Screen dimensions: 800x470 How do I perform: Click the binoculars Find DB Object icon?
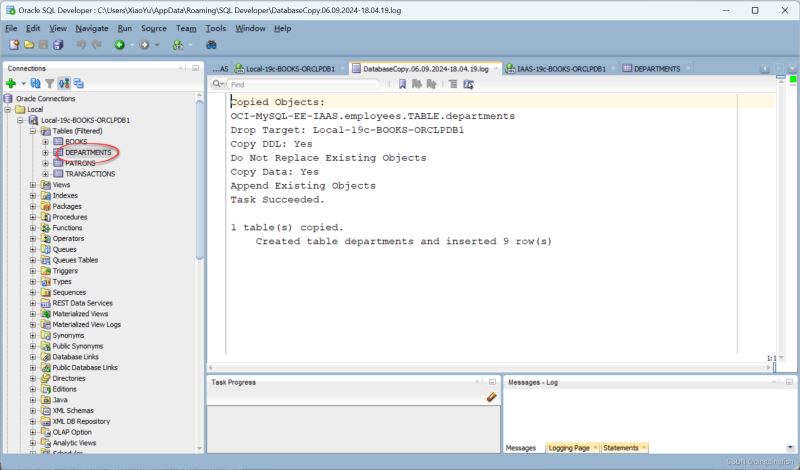click(x=211, y=45)
